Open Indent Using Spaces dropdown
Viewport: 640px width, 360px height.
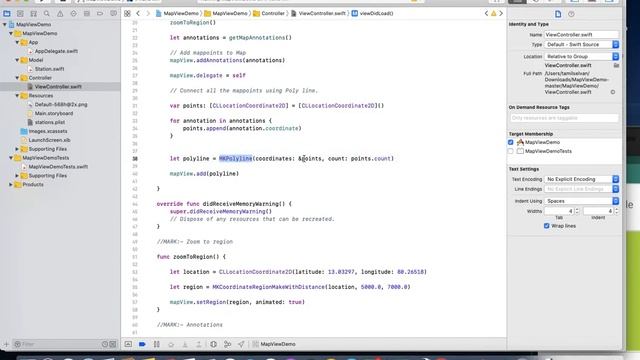coord(582,201)
